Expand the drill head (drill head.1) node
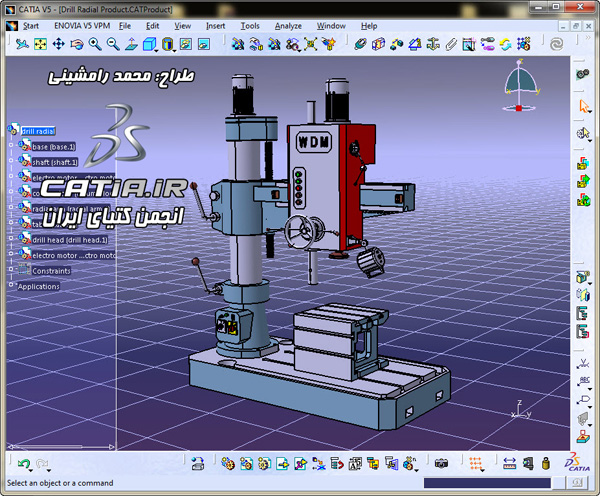 (x=11, y=238)
